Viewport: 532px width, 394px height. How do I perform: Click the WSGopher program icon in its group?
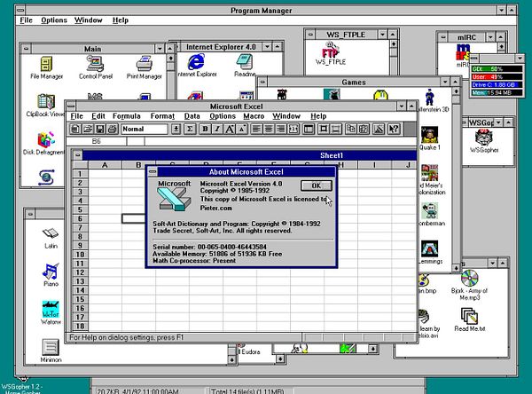click(484, 141)
